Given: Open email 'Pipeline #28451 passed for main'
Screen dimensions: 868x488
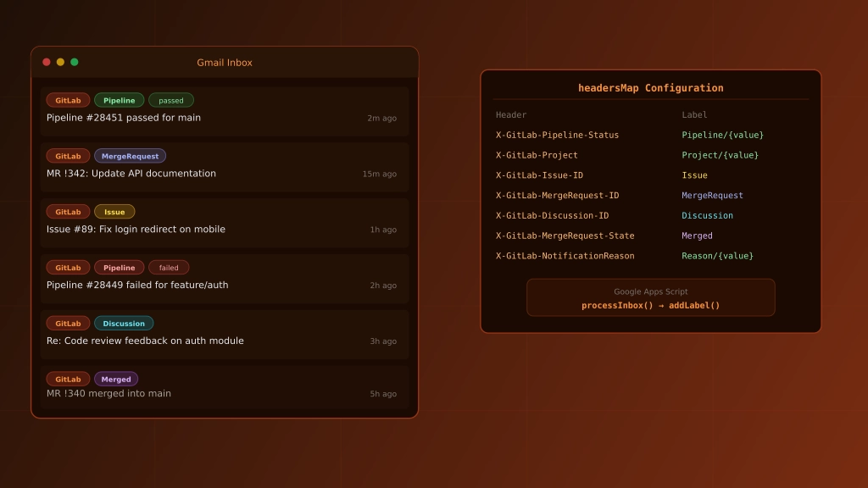Looking at the screenshot, I should click(124, 118).
